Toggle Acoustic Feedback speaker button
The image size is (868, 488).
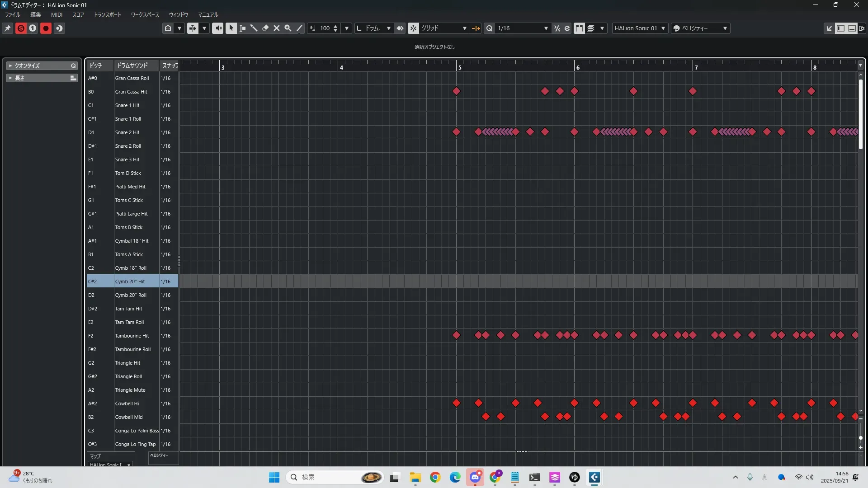click(x=217, y=28)
